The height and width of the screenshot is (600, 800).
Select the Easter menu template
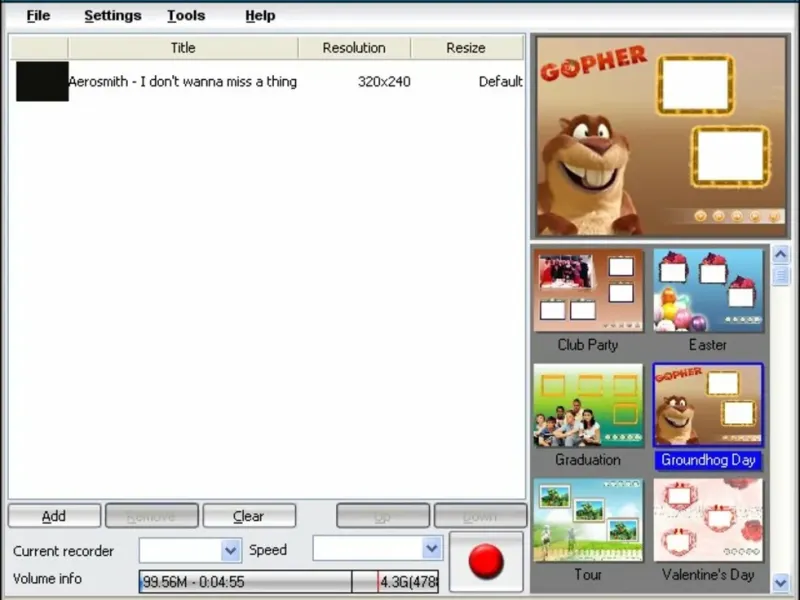708,290
